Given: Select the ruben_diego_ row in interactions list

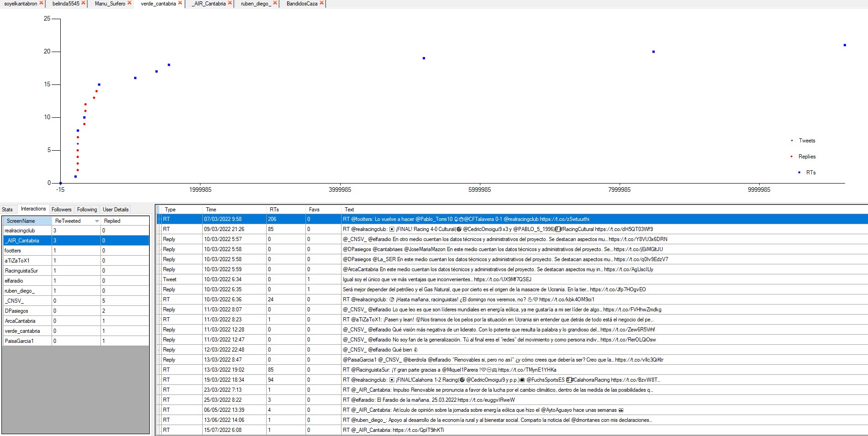Looking at the screenshot, I should [76, 291].
